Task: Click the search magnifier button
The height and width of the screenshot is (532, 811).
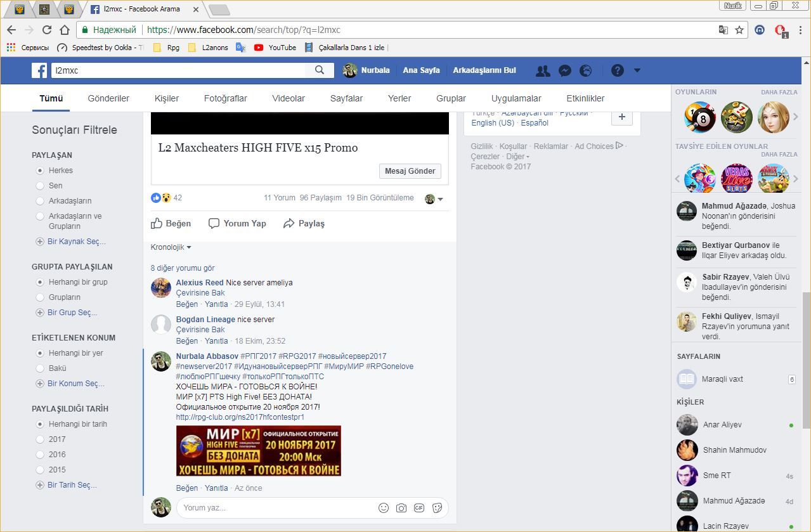Action: [320, 70]
